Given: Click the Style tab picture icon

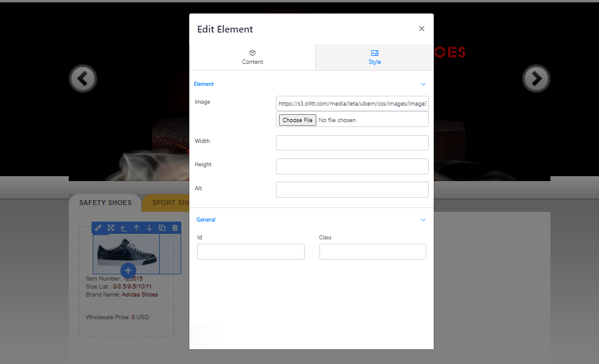Looking at the screenshot, I should [375, 53].
